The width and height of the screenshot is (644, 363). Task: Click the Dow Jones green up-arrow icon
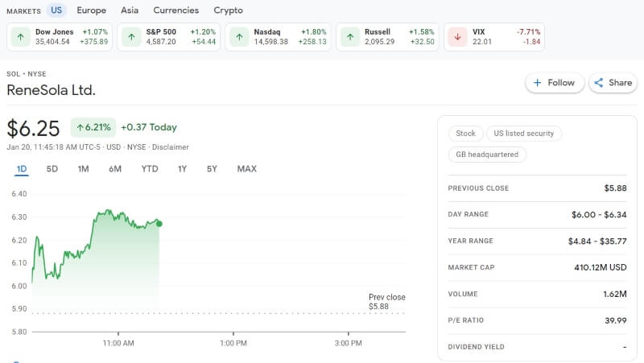pos(21,37)
